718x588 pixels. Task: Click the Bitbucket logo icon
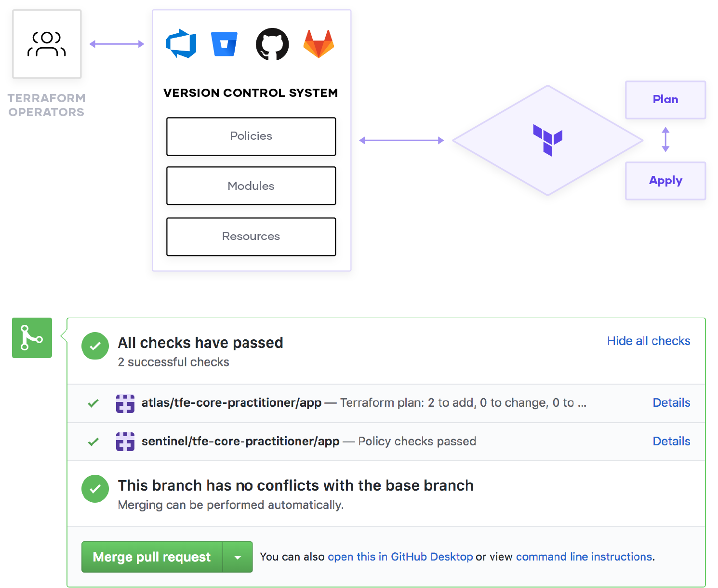[x=224, y=44]
